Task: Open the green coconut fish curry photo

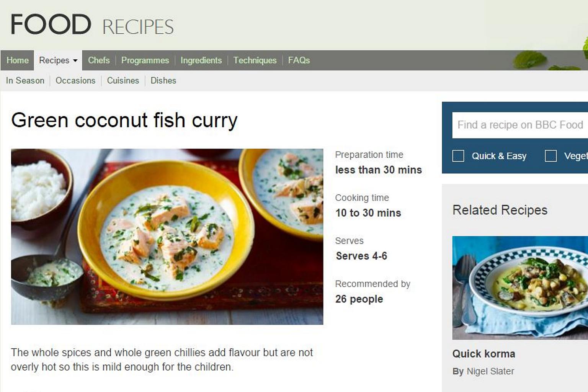Action: click(x=167, y=237)
